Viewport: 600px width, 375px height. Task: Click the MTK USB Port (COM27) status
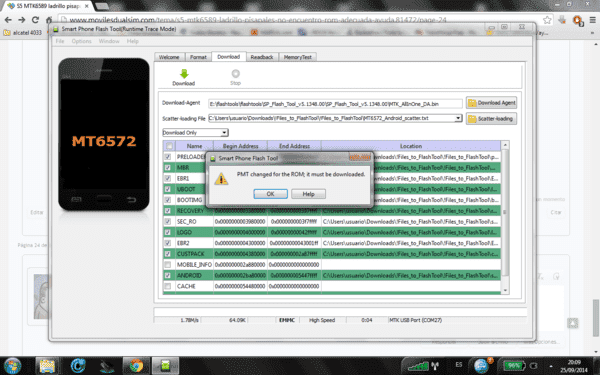coord(416,320)
